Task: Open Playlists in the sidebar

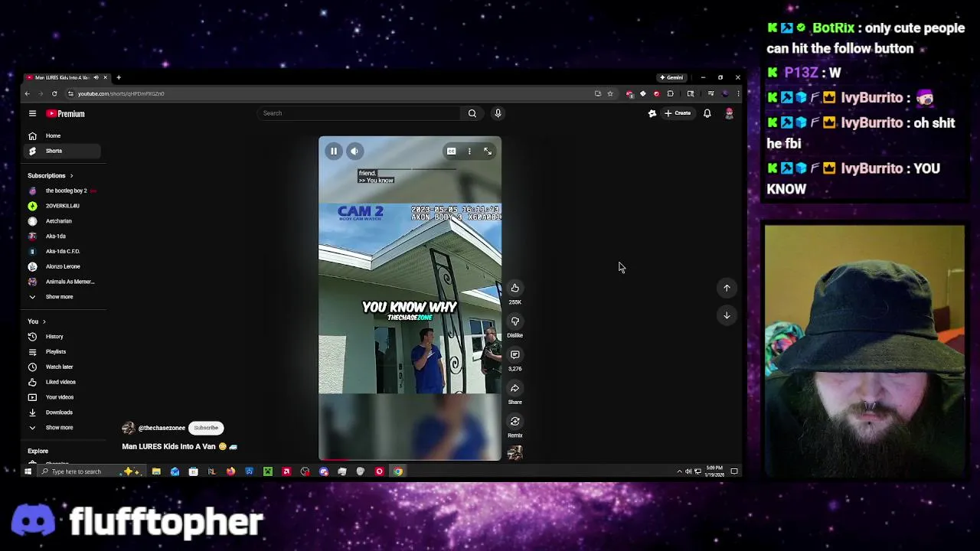Action: [61, 352]
